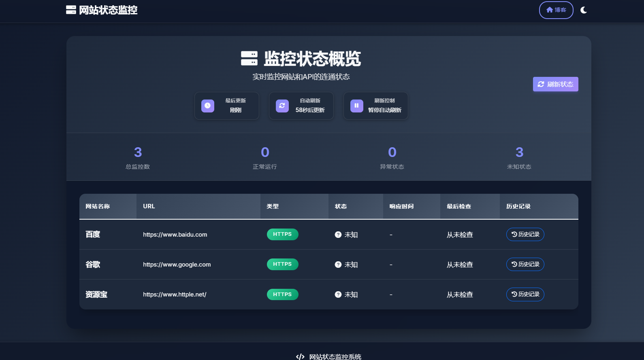Click the https://www.google.com URL
This screenshot has height=360, width=644.
[177, 265]
